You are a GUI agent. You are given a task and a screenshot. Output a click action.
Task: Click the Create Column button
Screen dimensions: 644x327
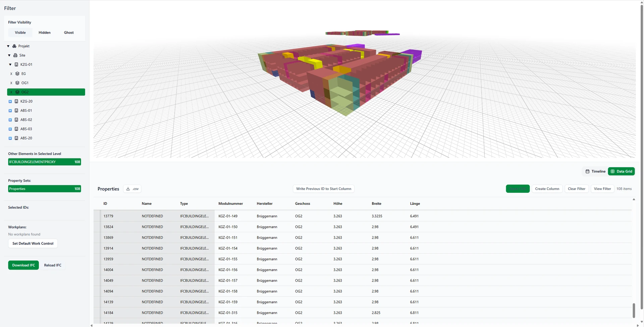pyautogui.click(x=547, y=189)
